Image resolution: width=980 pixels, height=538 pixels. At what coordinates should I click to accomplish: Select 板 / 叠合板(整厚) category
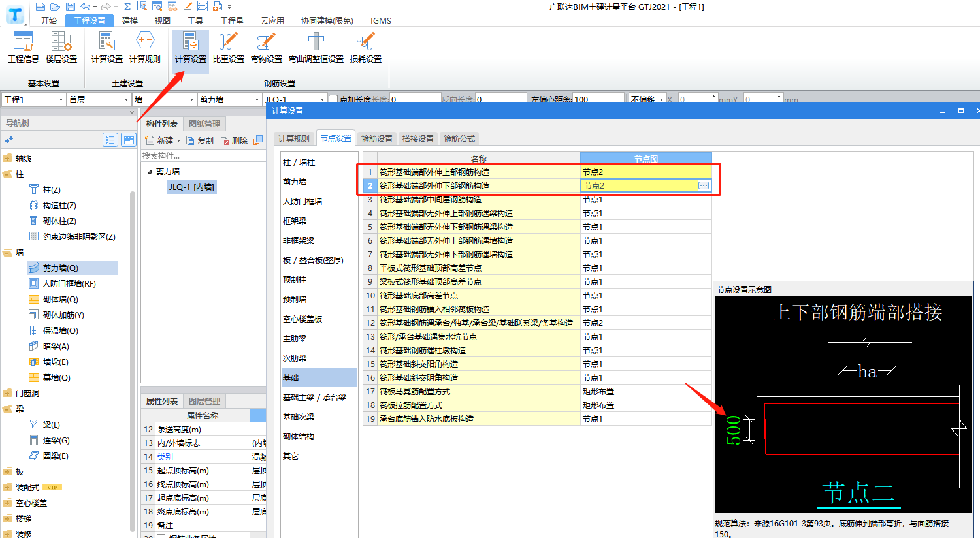coord(319,261)
